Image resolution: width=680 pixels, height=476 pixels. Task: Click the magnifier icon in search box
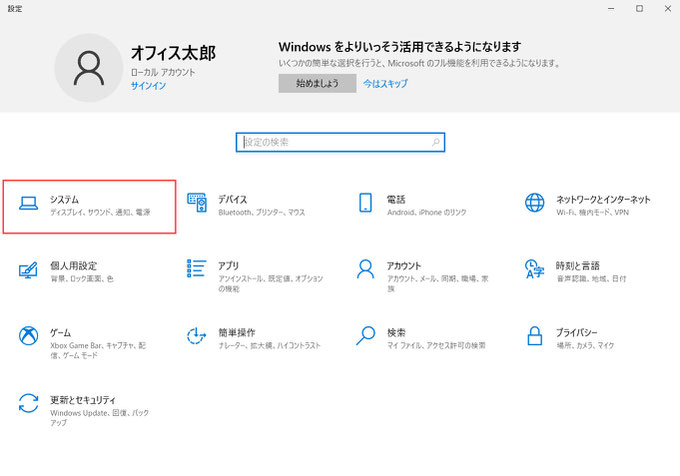pyautogui.click(x=435, y=142)
